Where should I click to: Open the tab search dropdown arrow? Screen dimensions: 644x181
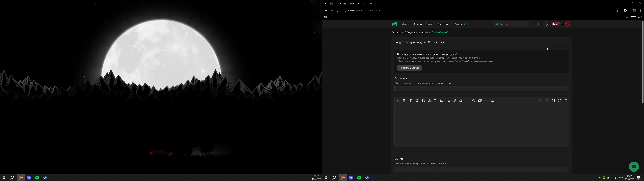325,4
